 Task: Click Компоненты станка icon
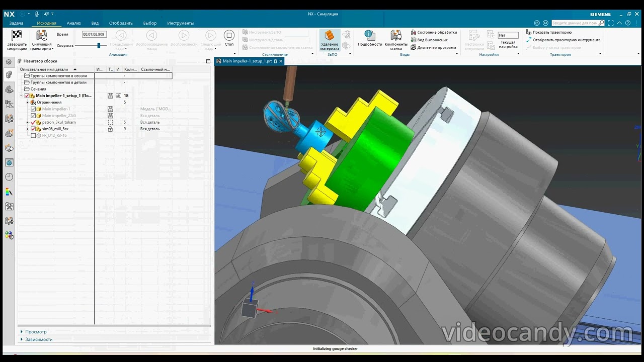(x=396, y=35)
